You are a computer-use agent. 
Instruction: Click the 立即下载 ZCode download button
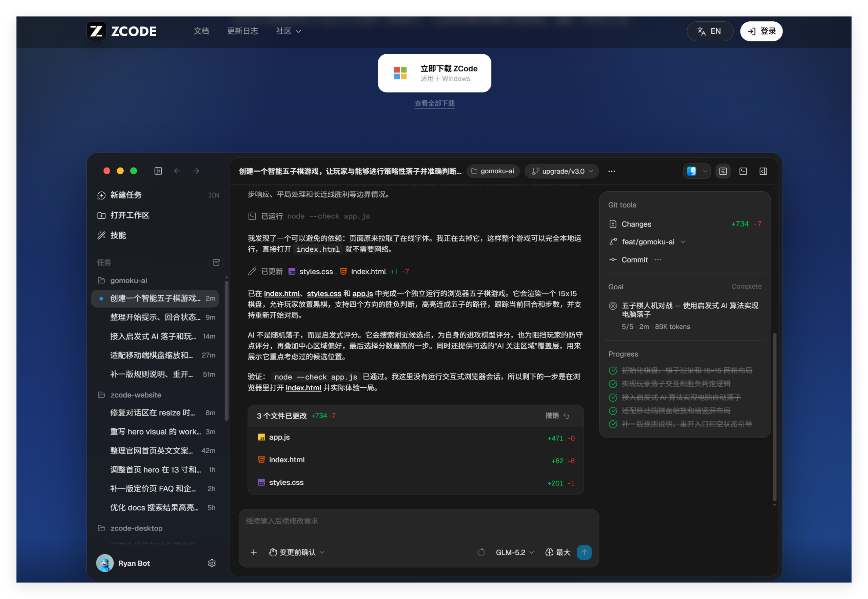(434, 73)
